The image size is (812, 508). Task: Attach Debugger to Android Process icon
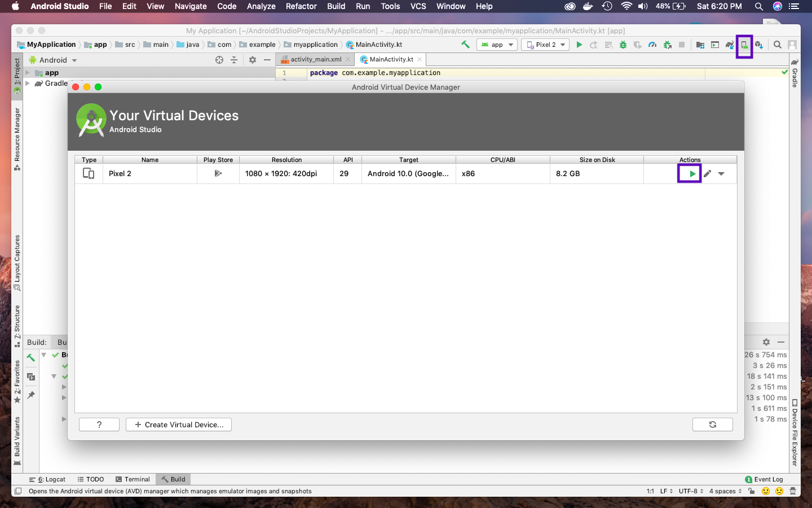(667, 45)
